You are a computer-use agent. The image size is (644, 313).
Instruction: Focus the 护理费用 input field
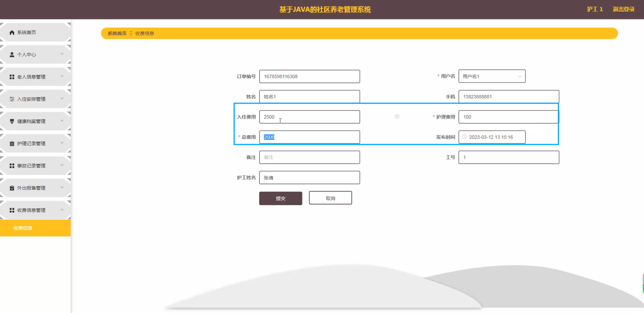pos(508,117)
